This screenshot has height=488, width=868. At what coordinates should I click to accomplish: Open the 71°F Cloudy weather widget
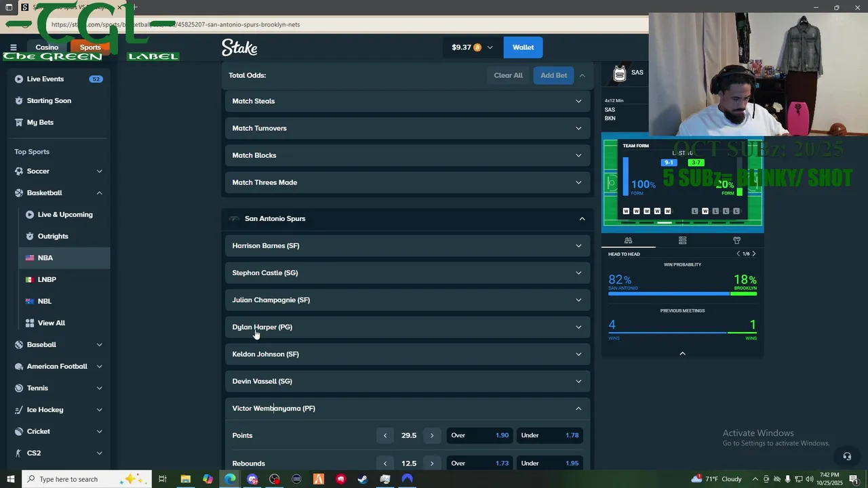coord(717,479)
